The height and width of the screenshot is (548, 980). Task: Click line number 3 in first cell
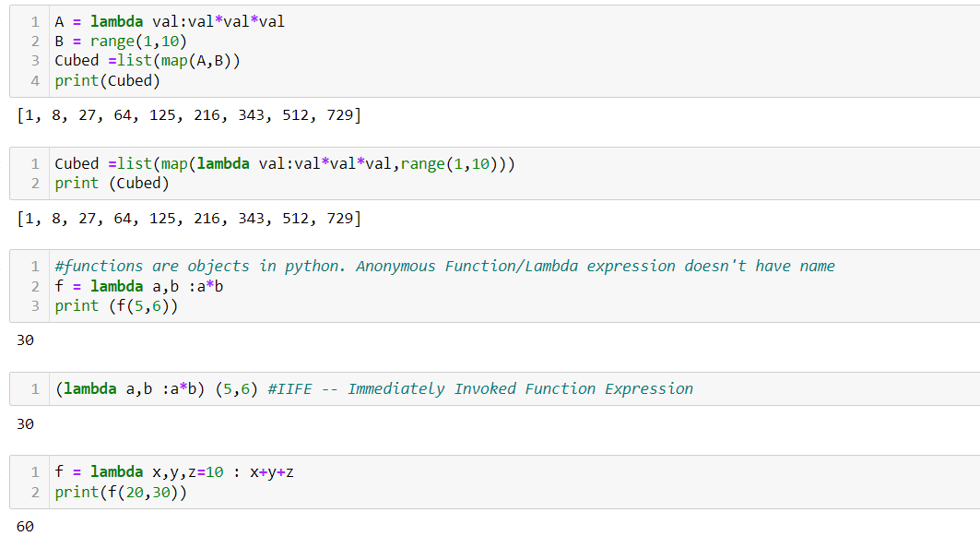35,61
